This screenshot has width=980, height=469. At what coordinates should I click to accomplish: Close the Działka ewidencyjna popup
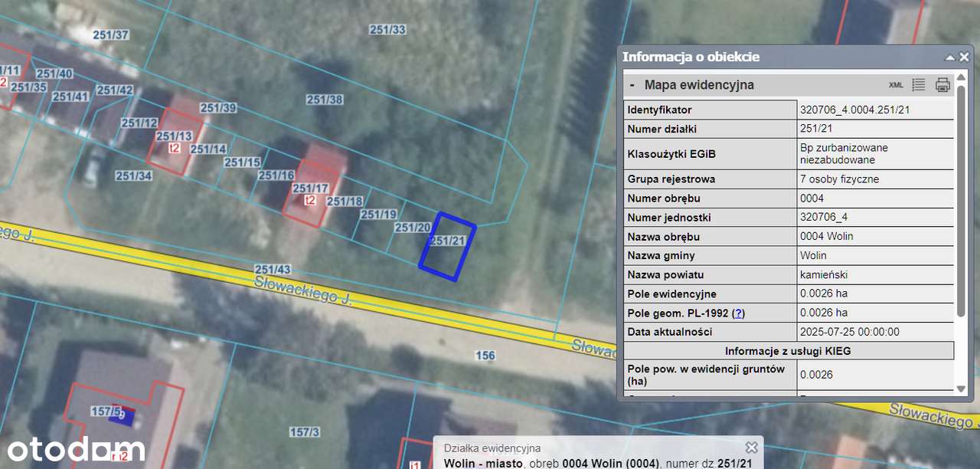point(752,448)
